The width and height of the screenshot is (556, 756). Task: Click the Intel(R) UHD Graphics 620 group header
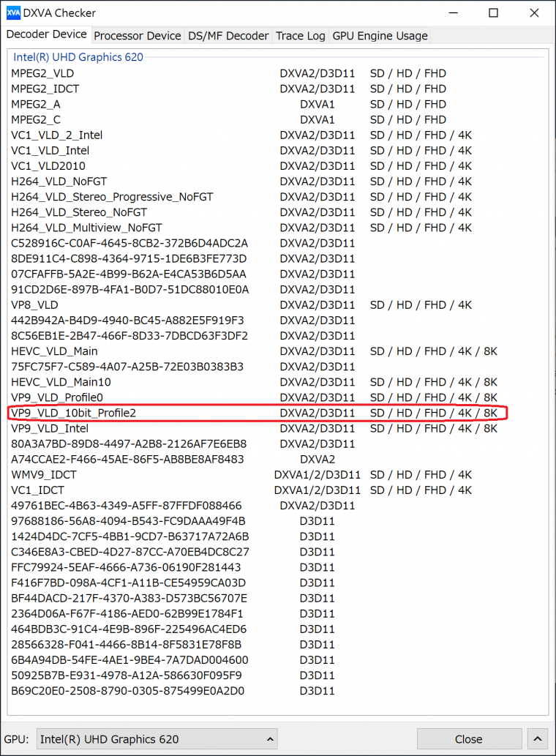click(x=78, y=57)
